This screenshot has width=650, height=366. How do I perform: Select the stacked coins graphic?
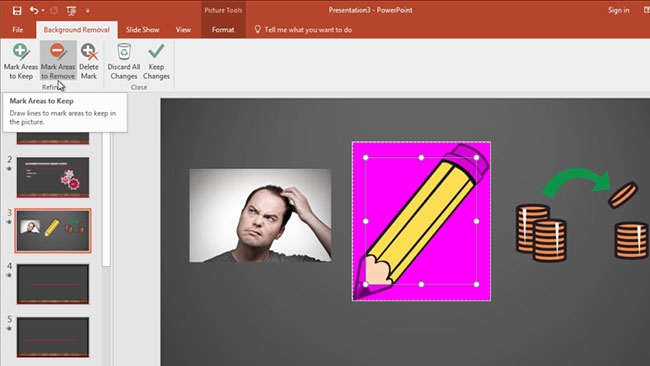point(541,233)
